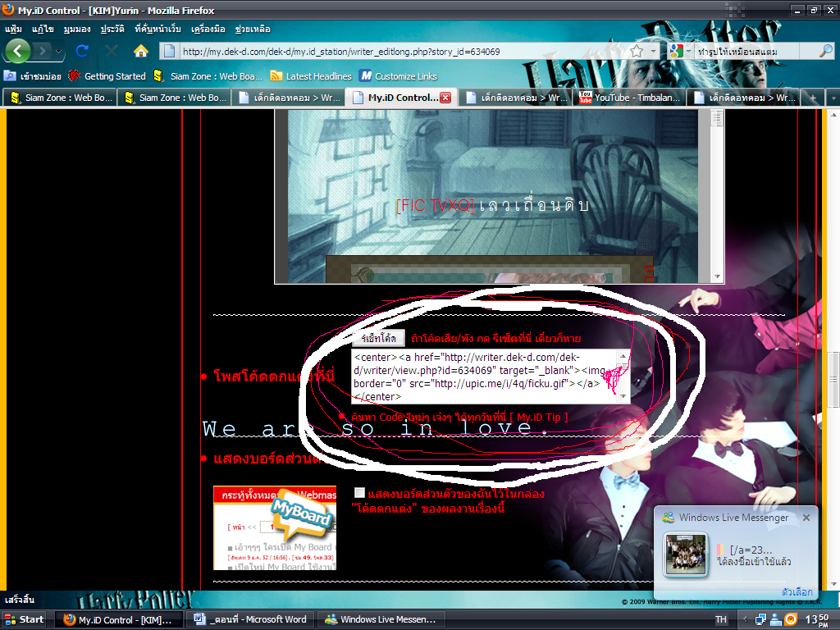Click the Messenger sign-in notification text

click(x=754, y=561)
